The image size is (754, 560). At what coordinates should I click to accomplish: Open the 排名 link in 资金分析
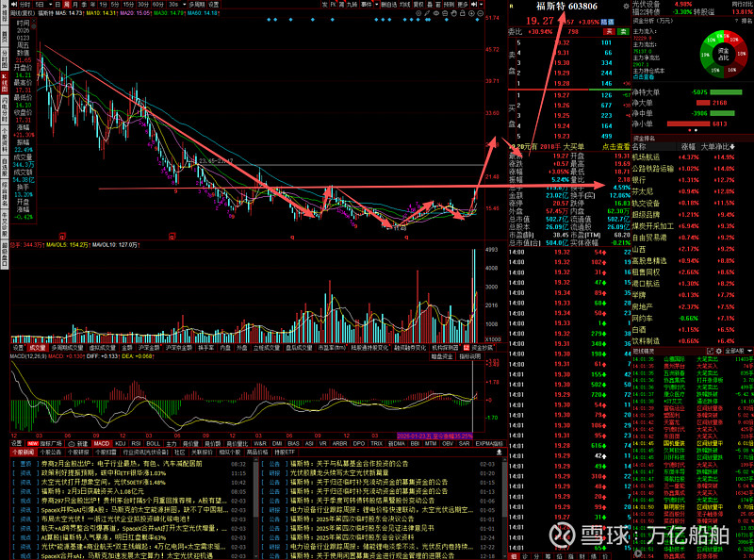pos(746,21)
